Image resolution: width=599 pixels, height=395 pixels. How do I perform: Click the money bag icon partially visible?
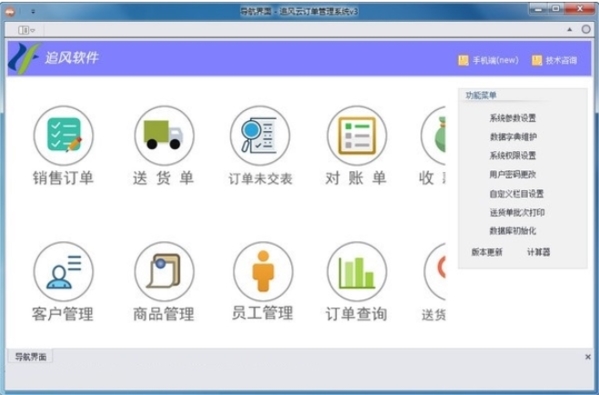pyautogui.click(x=433, y=136)
